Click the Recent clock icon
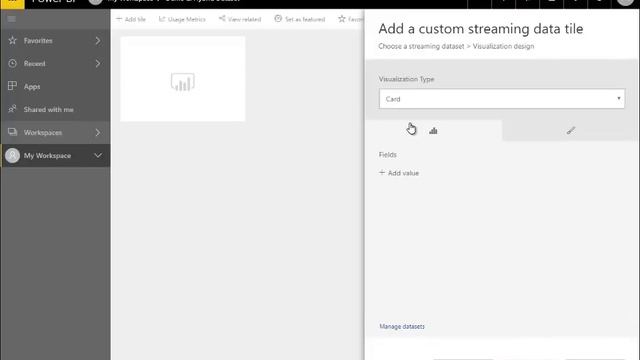 pyautogui.click(x=13, y=63)
